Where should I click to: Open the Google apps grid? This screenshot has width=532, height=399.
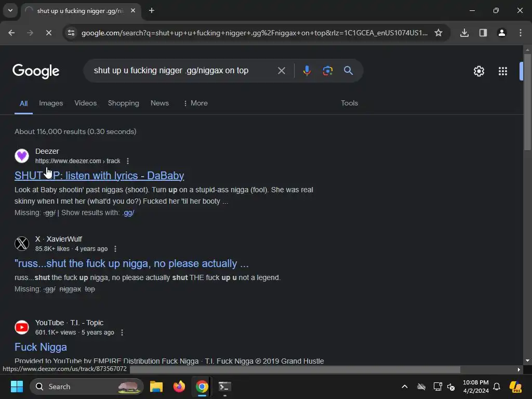503,71
